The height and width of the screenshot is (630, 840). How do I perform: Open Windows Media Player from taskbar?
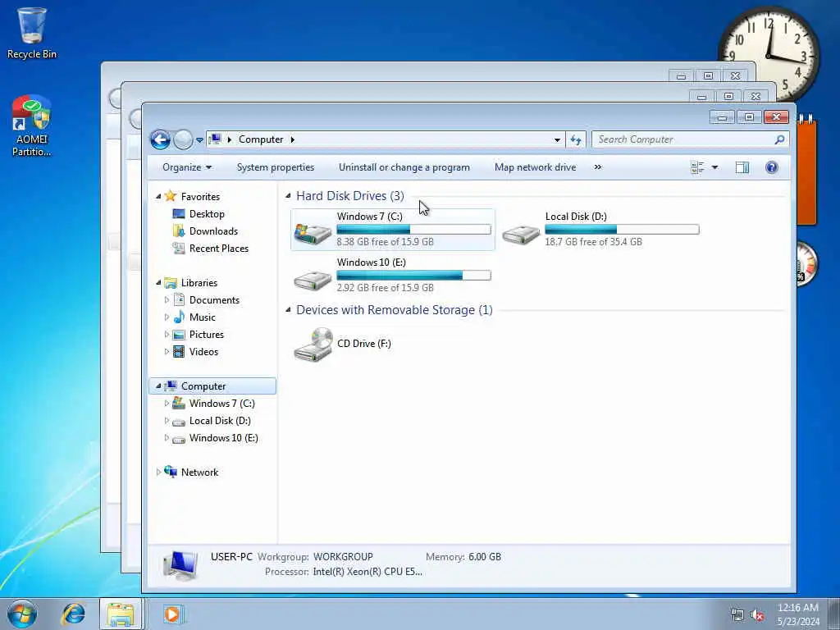click(172, 614)
